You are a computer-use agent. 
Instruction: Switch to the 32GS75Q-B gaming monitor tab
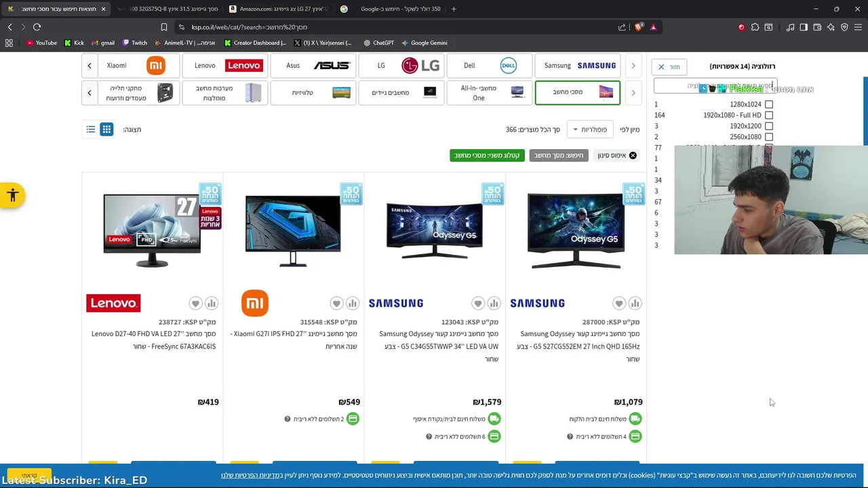168,9
